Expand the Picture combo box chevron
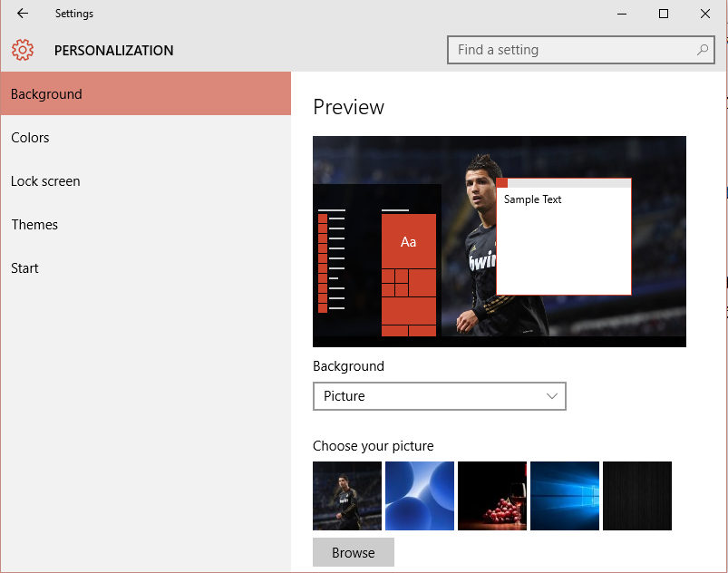The height and width of the screenshot is (573, 728). 552,396
